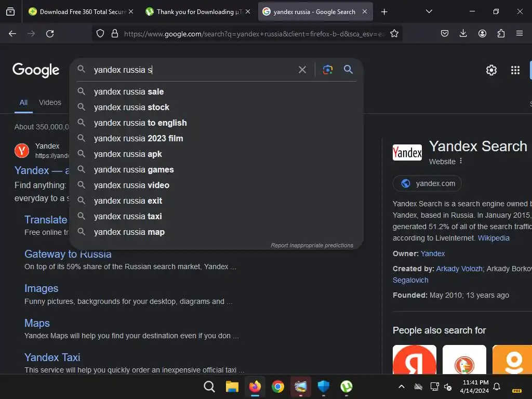Open more options next to Website label
532x399 pixels.
tap(461, 161)
